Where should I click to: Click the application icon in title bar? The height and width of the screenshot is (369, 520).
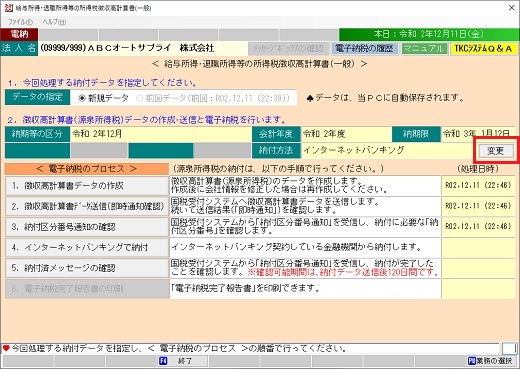point(8,8)
